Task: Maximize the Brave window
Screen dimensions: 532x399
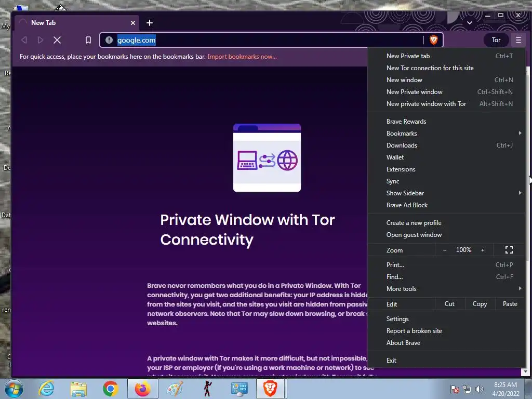Action: click(501, 15)
